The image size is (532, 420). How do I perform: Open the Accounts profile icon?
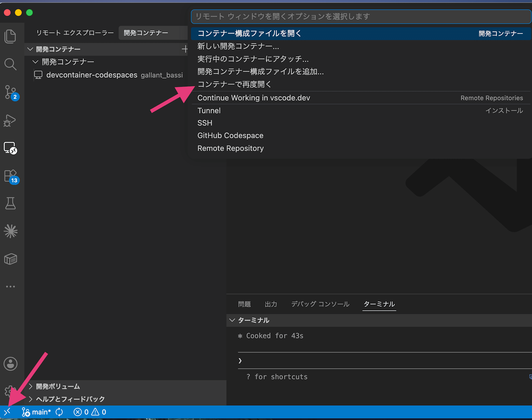[10, 364]
